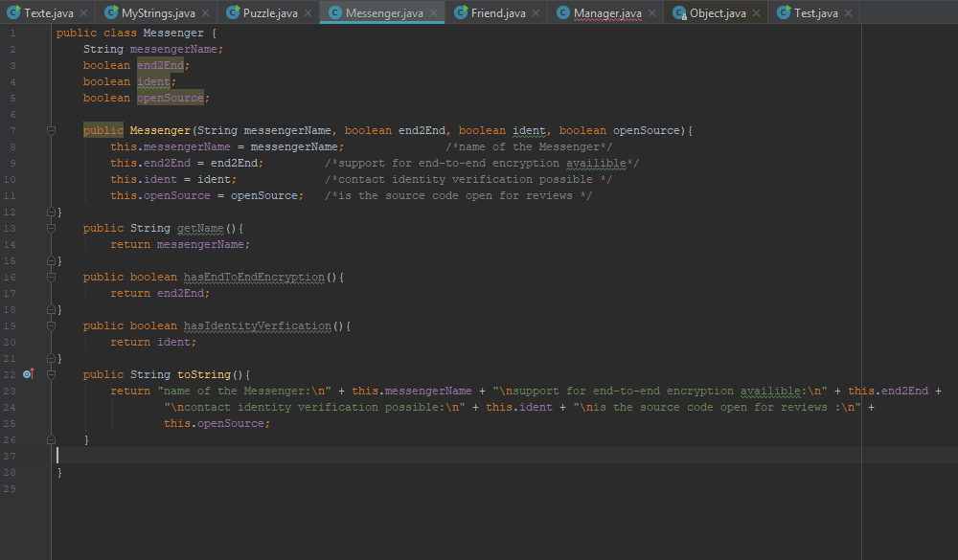This screenshot has width=958, height=560.
Task: Close the Test.java tab
Action: point(849,13)
